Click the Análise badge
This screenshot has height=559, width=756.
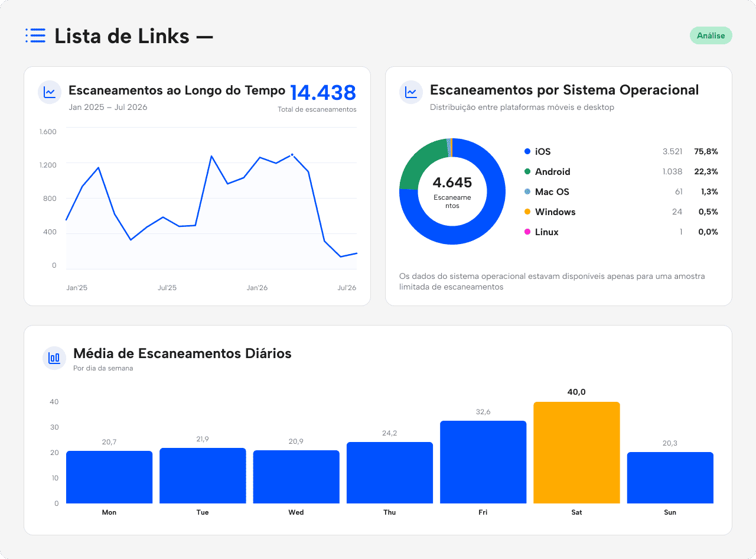coord(711,35)
